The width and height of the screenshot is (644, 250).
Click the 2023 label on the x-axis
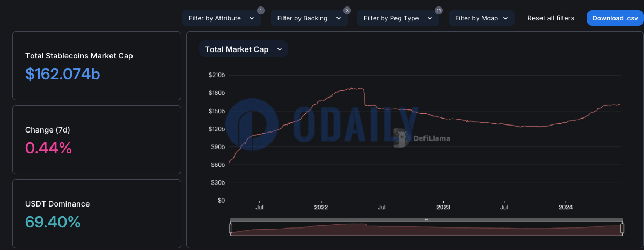[443, 207]
